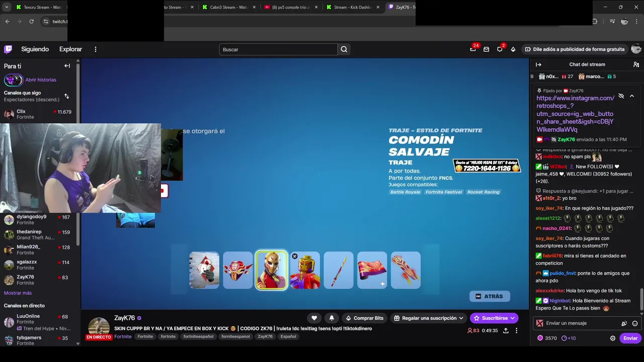Image resolution: width=644 pixels, height=362 pixels.
Task: Open chat settings gear icon
Action: pyautogui.click(x=613, y=338)
